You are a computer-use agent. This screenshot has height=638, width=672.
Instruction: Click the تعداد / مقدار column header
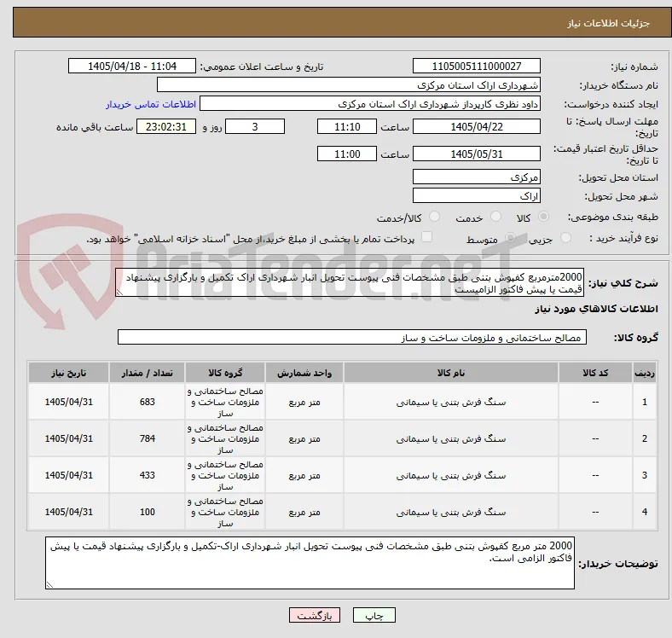pyautogui.click(x=147, y=373)
